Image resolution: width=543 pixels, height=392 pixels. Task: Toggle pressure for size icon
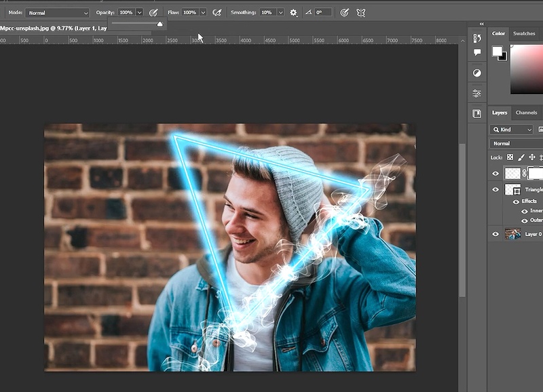tap(344, 12)
